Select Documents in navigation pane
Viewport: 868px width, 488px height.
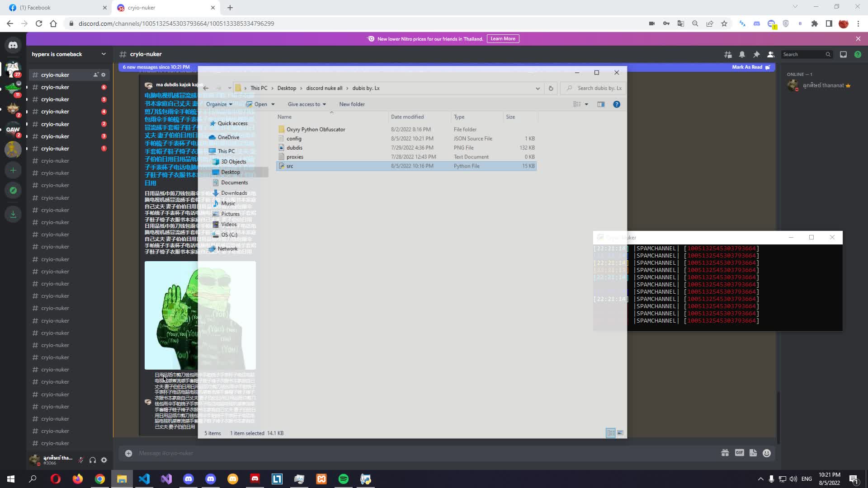tap(234, 183)
